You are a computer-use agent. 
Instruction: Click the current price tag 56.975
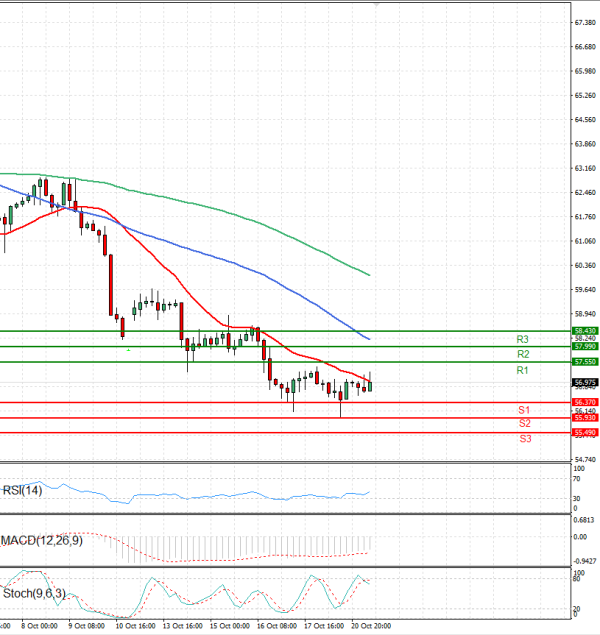click(x=584, y=382)
